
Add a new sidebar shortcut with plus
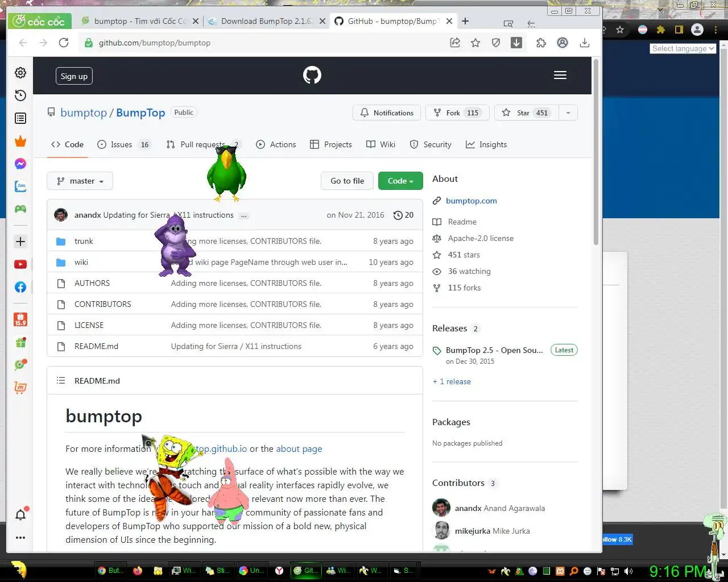tap(20, 242)
